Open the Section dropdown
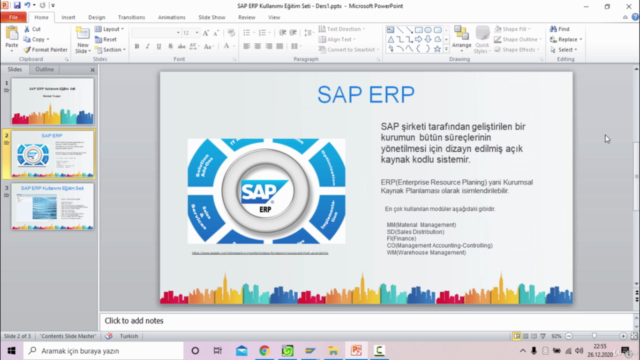 (110, 50)
